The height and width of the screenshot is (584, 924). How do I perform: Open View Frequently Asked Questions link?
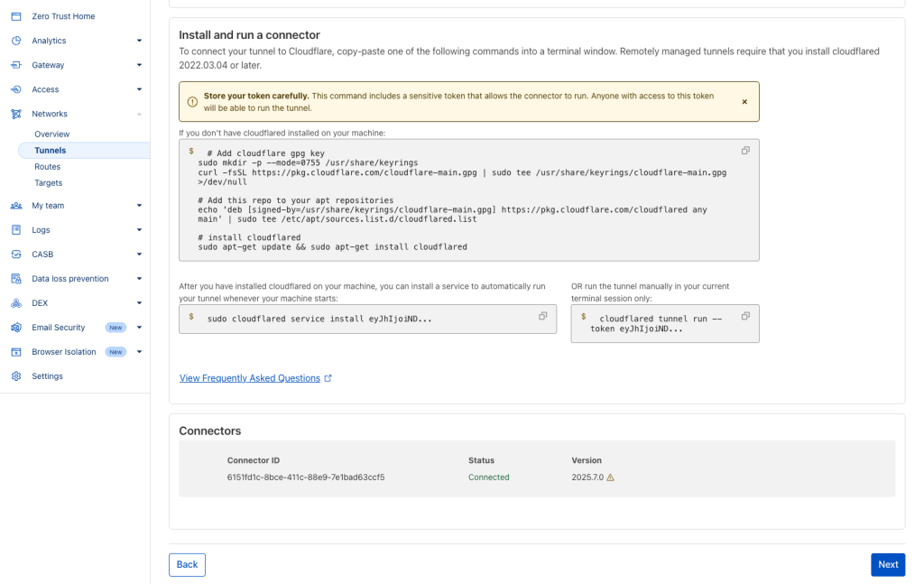[250, 378]
